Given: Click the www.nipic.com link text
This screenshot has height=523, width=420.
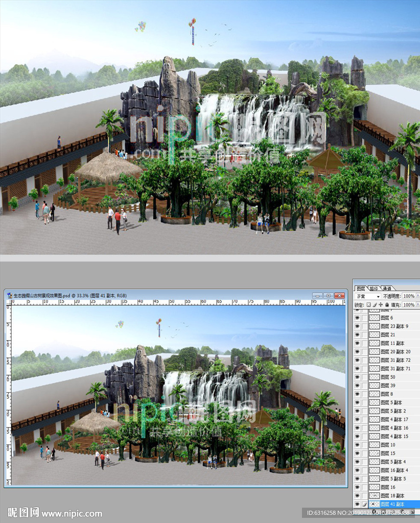Looking at the screenshot, I should tap(72, 513).
